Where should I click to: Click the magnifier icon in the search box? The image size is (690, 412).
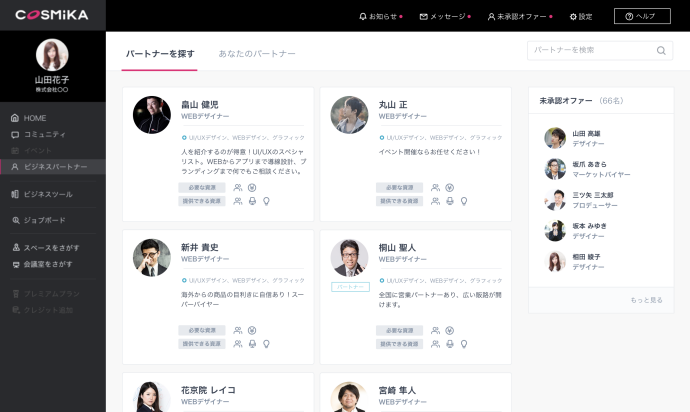(661, 50)
